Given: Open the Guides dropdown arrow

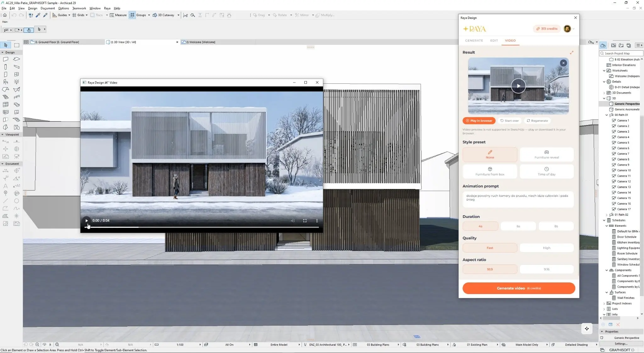Looking at the screenshot, I should tap(69, 15).
